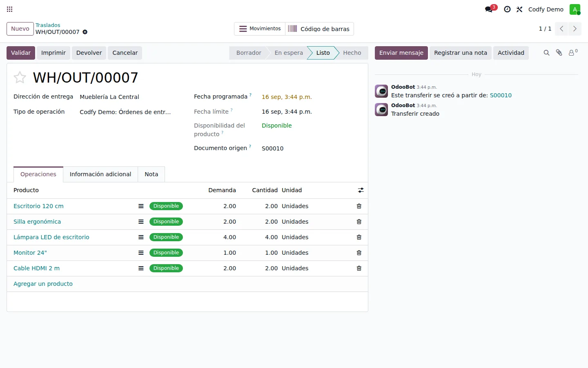Screen dimensions: 588x368
Task: Click Registrar una nota
Action: (461, 53)
